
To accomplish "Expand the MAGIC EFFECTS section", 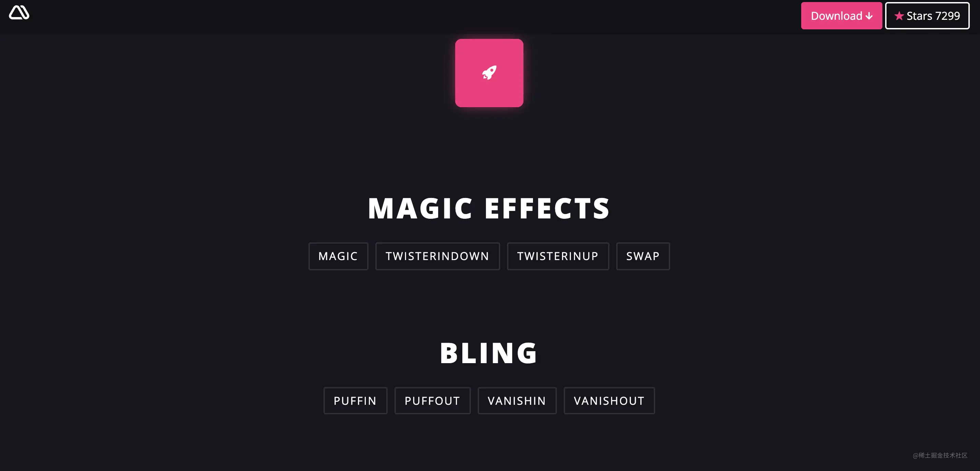I will point(489,206).
